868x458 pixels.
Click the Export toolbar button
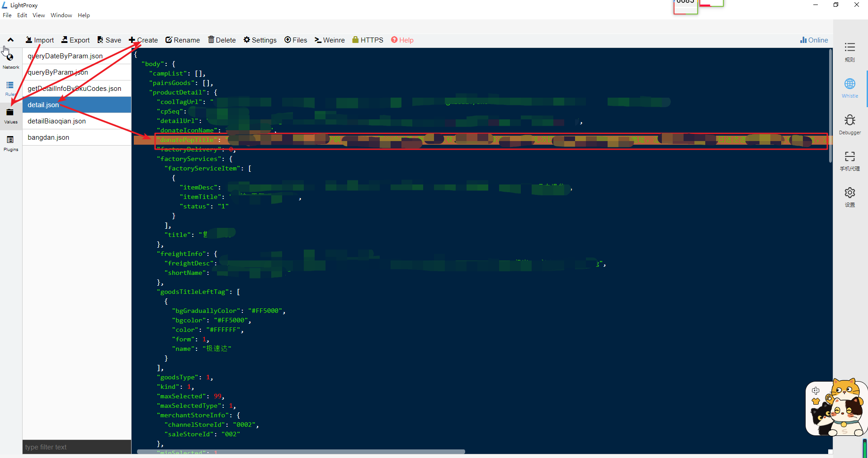coord(75,40)
